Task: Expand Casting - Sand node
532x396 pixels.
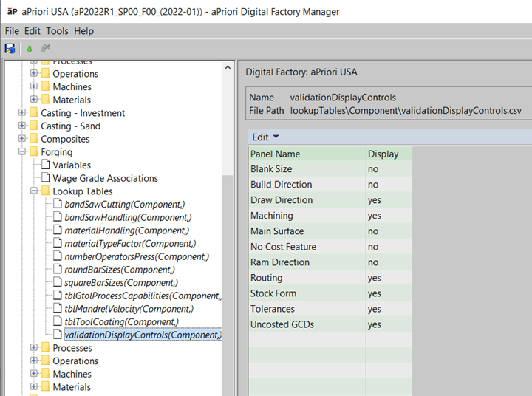Action: (21, 126)
